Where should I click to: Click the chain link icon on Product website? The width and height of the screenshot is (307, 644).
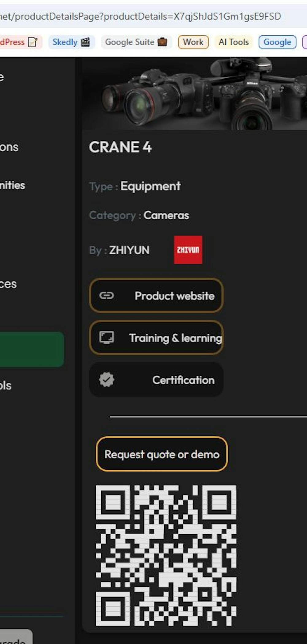click(x=107, y=296)
